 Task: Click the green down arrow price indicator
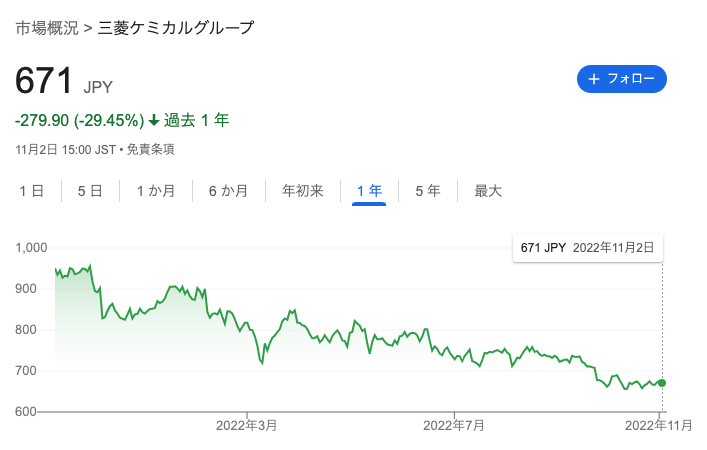154,120
